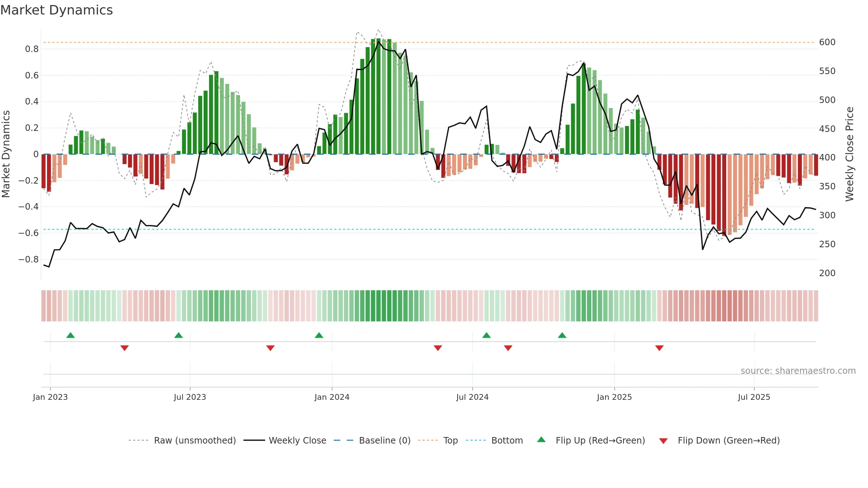The width and height of the screenshot is (868, 488).
Task: Click the 200 tick on the price axis
Action: click(x=827, y=273)
